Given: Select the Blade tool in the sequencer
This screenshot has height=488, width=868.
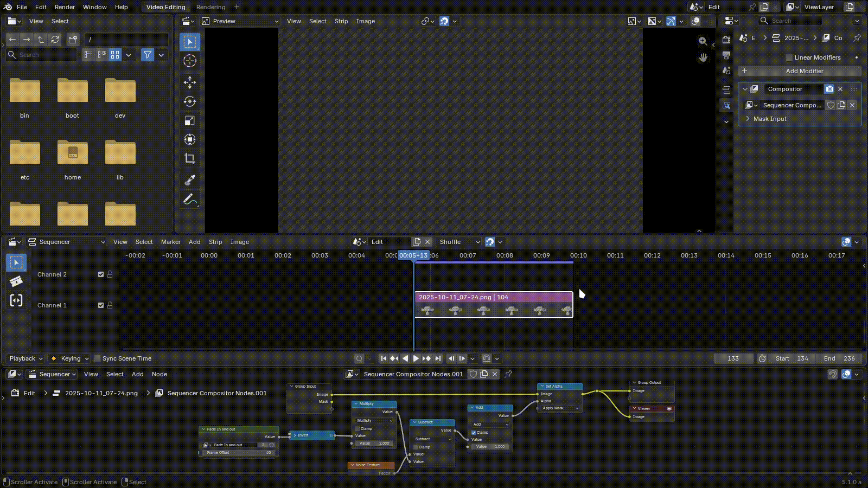Looking at the screenshot, I should click(x=16, y=281).
